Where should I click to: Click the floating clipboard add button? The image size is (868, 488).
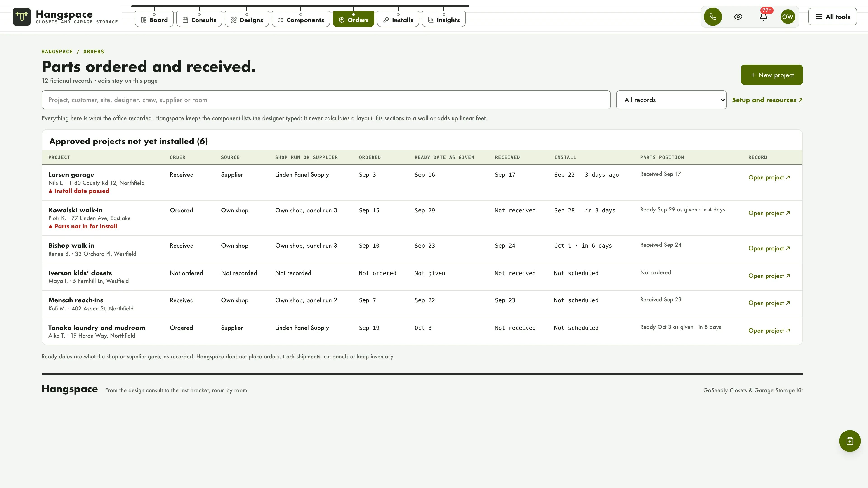click(x=849, y=441)
